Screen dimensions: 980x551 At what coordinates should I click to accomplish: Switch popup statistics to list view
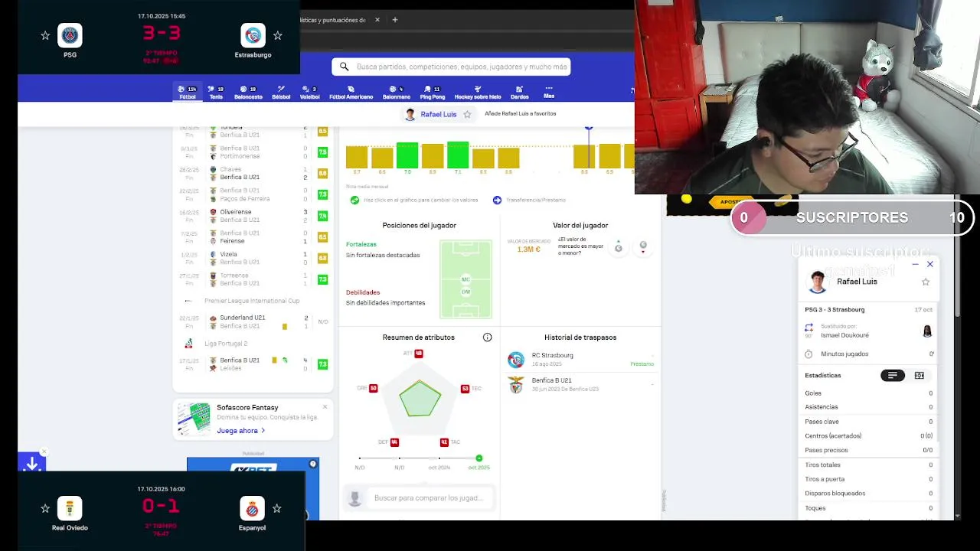[892, 375]
